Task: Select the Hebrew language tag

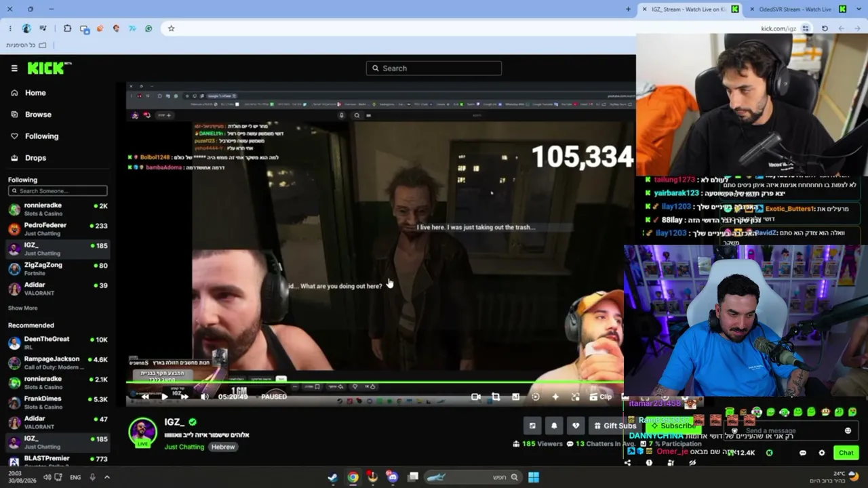Action: (x=223, y=447)
